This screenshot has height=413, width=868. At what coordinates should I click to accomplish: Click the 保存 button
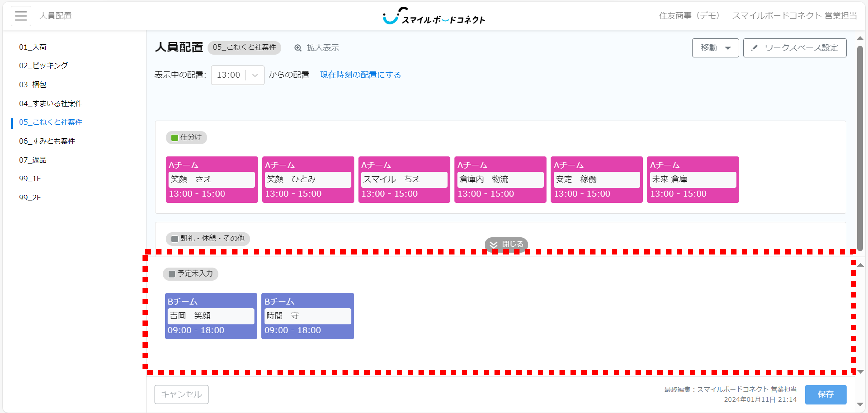pos(826,394)
